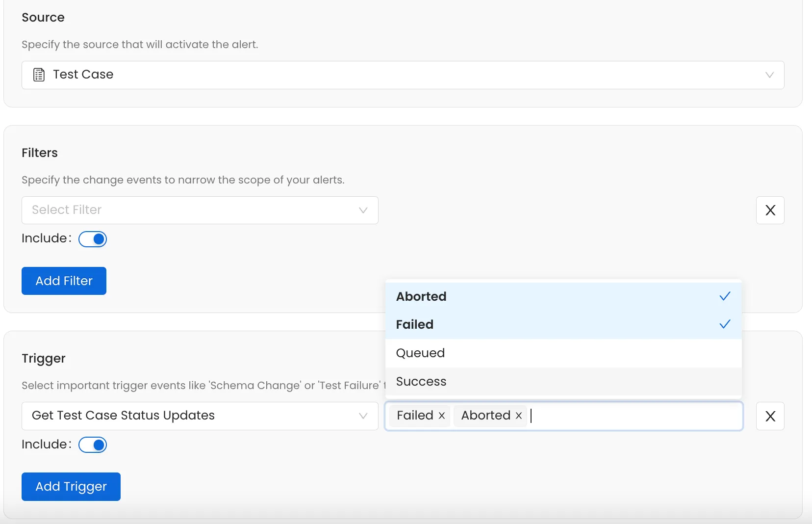Toggle the Include switch in Trigger section
The height and width of the screenshot is (524, 812).
(x=93, y=445)
